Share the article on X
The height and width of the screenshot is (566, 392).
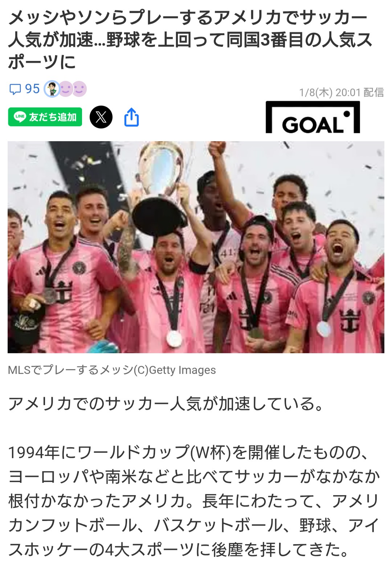pyautogui.click(x=101, y=117)
